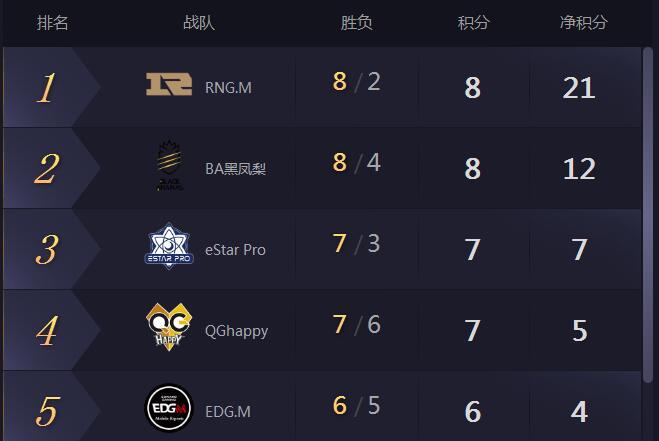659x441 pixels.
Task: Click the RNG.M team logo
Action: pos(169,86)
